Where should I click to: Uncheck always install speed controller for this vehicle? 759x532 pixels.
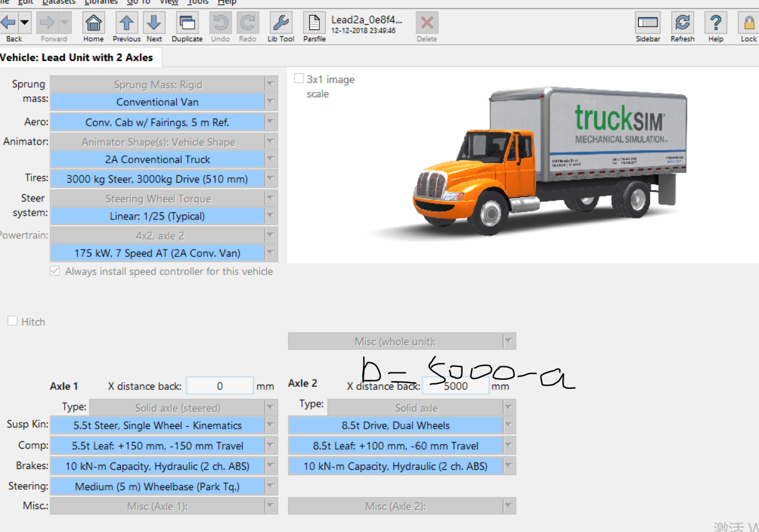click(x=54, y=271)
